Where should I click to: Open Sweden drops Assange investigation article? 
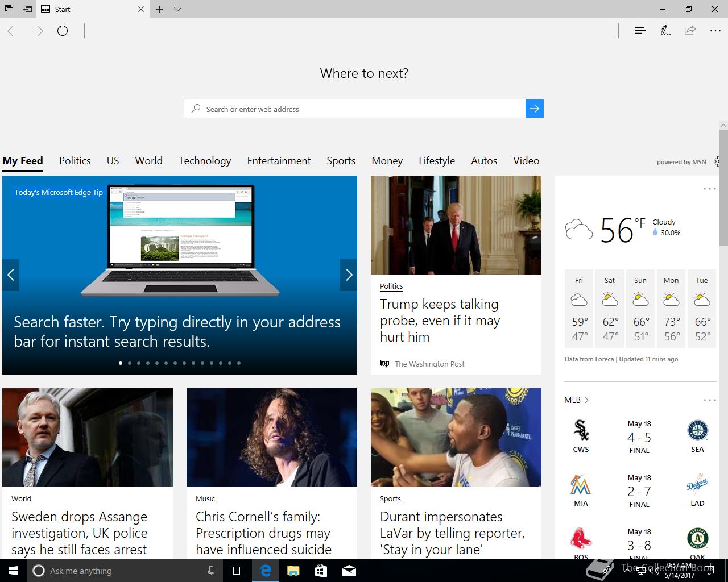[80, 533]
